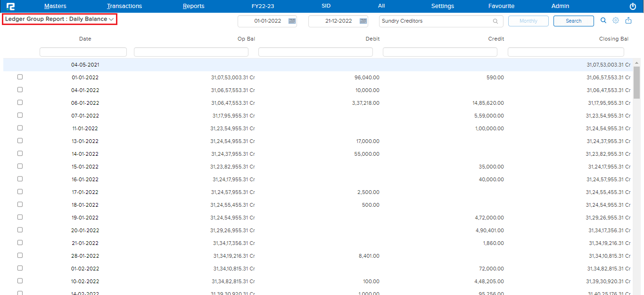The width and height of the screenshot is (644, 295).
Task: Click the blue magnifier search icon
Action: (x=603, y=21)
